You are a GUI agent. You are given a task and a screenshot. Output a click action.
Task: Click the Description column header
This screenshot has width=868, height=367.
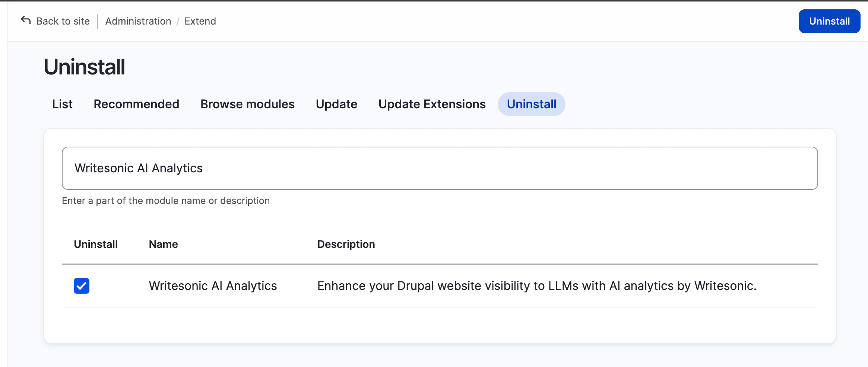pos(346,244)
